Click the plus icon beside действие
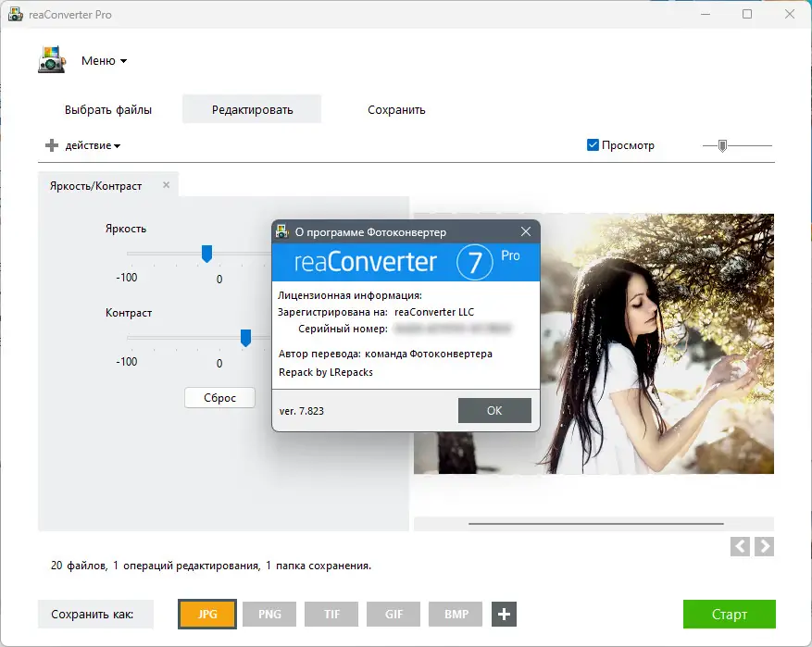This screenshot has height=647, width=812. coord(52,145)
